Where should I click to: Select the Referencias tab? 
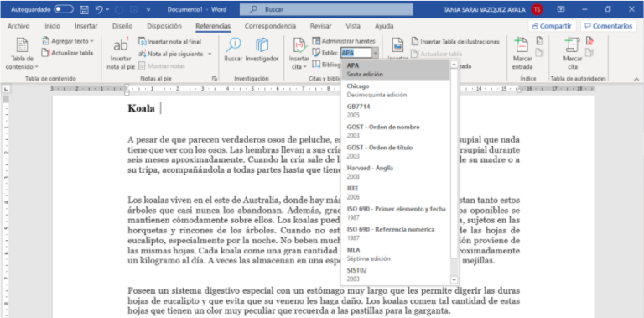click(213, 26)
